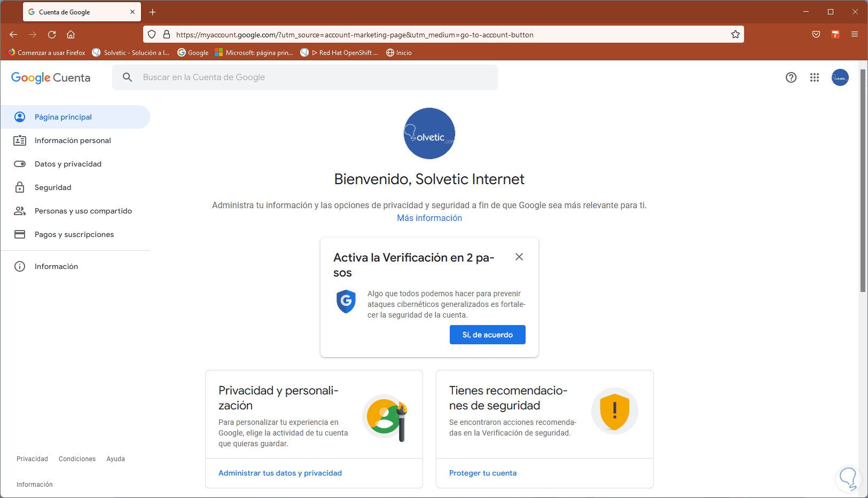The width and height of the screenshot is (868, 498).
Task: Bookmark this page with the star icon
Action: coord(736,35)
